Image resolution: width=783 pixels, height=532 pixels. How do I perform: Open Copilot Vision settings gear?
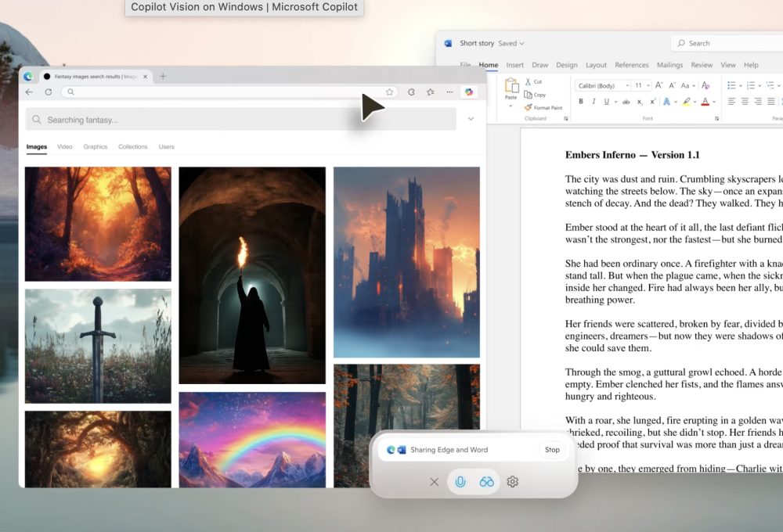(x=512, y=482)
